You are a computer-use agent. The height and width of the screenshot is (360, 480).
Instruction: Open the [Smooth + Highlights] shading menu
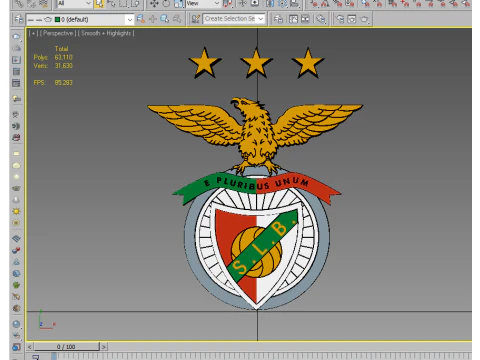106,33
